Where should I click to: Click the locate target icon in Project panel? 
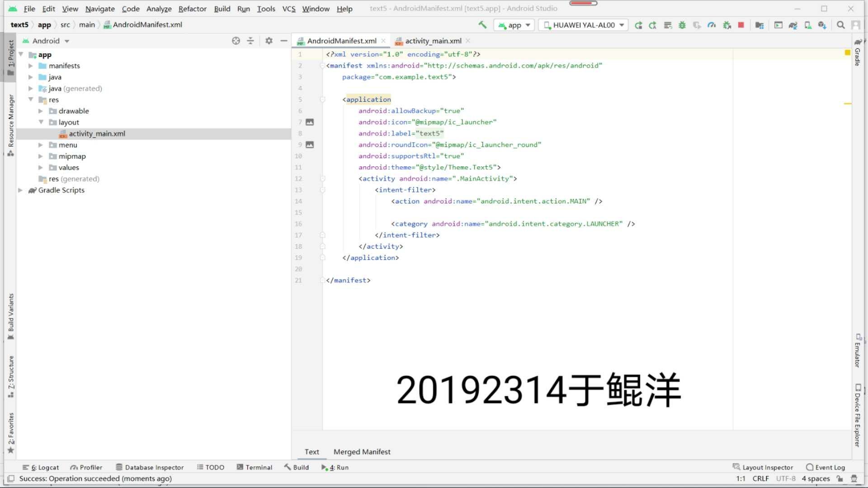(236, 41)
